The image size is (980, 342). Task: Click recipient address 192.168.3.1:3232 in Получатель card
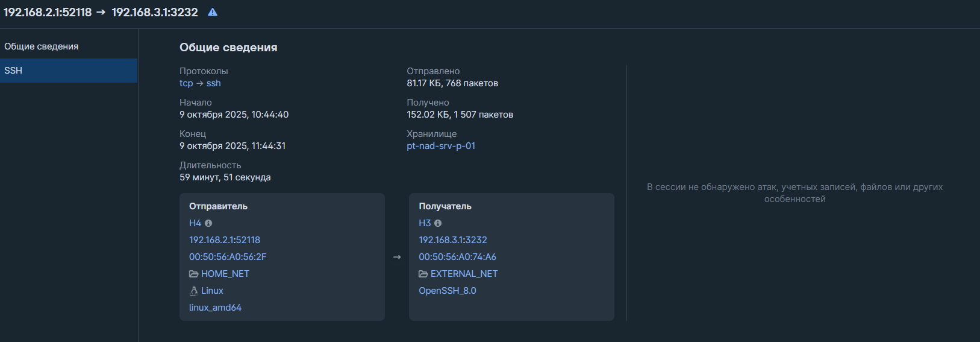[453, 240]
